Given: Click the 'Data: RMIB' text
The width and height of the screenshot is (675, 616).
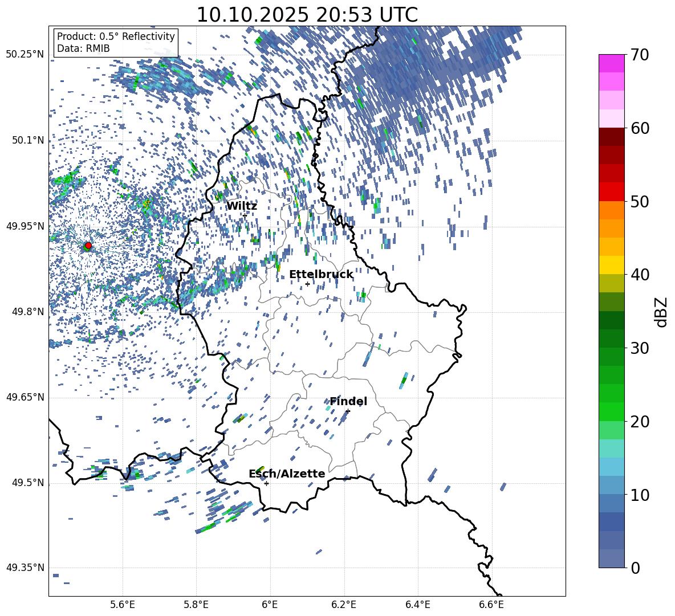Looking at the screenshot, I should tap(83, 48).
